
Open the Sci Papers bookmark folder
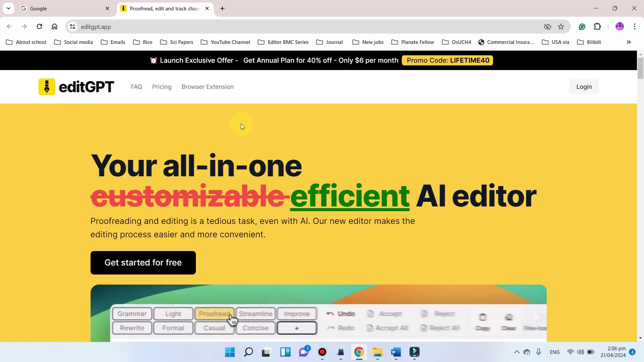(177, 42)
